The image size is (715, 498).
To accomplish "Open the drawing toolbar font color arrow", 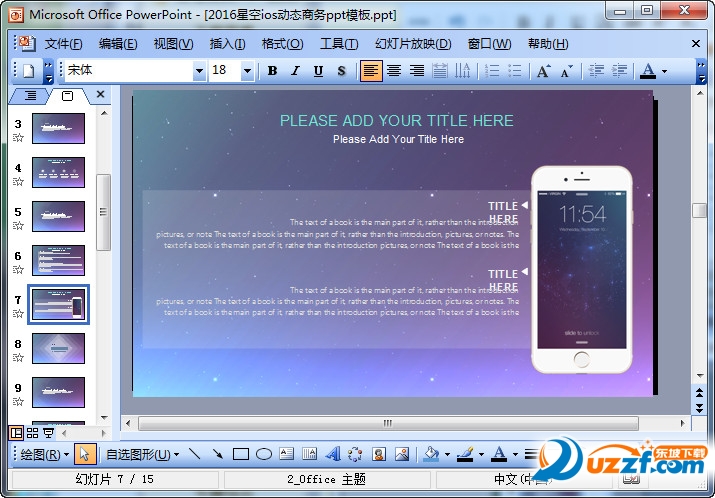I will (x=515, y=454).
